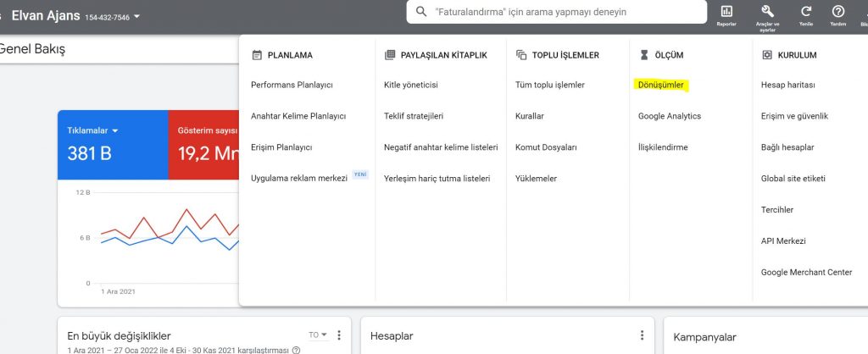This screenshot has width=868, height=354.
Task: Open the Raporlar icon in top bar
Action: (726, 11)
